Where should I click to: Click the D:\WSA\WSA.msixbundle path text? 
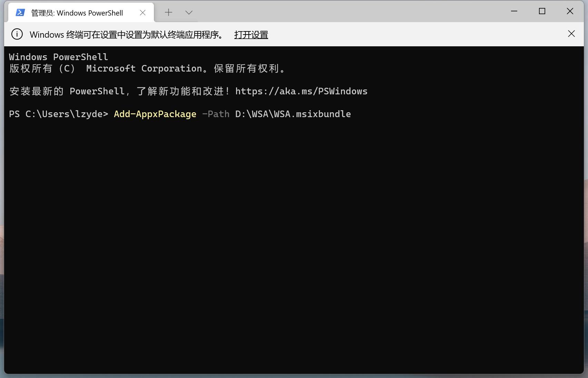293,114
